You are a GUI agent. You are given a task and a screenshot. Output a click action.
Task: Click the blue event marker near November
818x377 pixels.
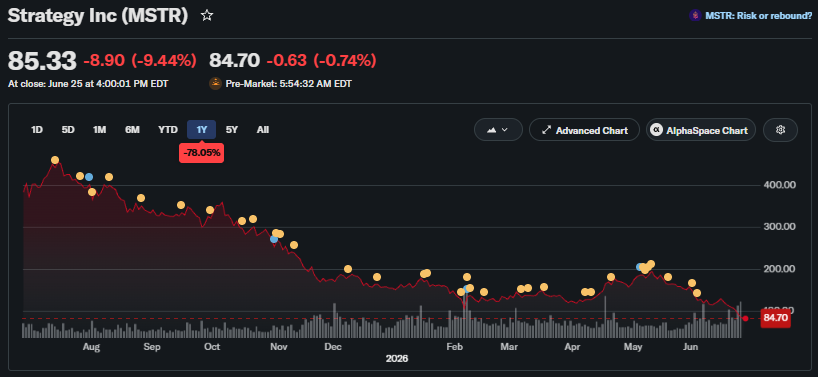coord(274,239)
